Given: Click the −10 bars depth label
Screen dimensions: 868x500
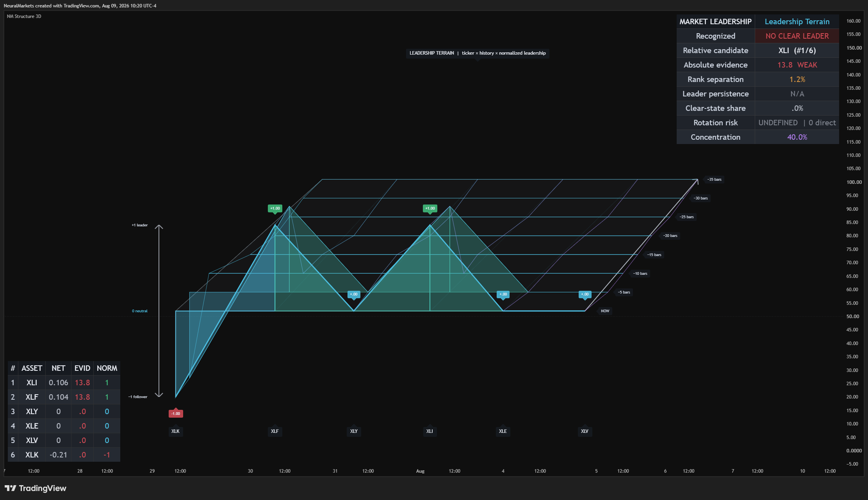Looking at the screenshot, I should point(640,274).
